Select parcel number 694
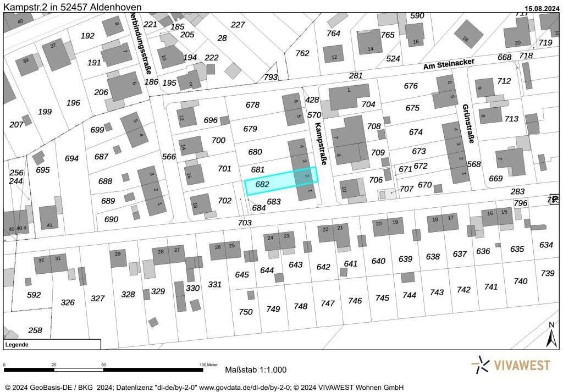Image resolution: width=563 pixels, height=392 pixels. pyautogui.click(x=71, y=158)
